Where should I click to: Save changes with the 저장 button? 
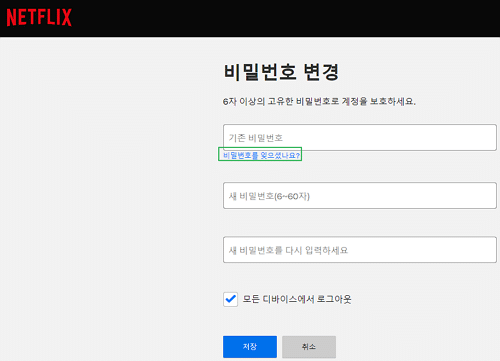[250, 347]
